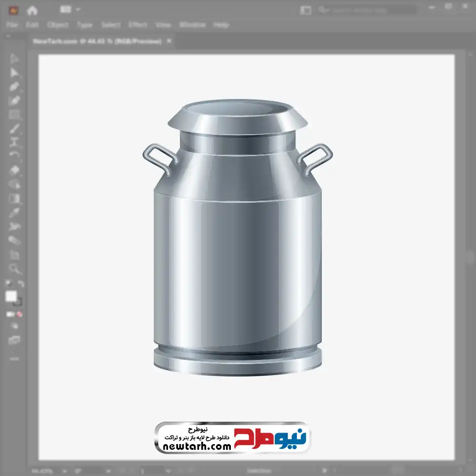Select the Selection tool arrow
Viewport: 476px width, 476px height.
pos(14,59)
